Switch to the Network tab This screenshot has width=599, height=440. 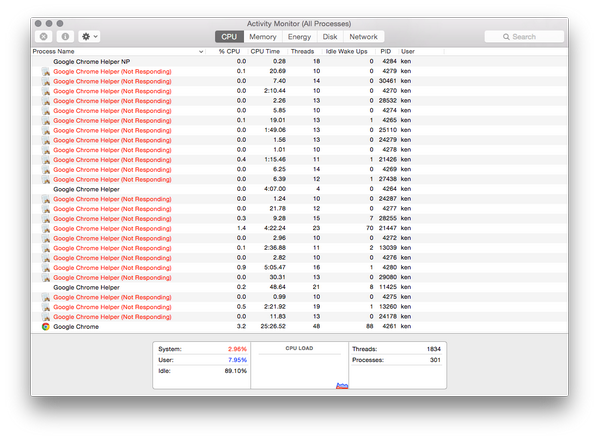(363, 37)
